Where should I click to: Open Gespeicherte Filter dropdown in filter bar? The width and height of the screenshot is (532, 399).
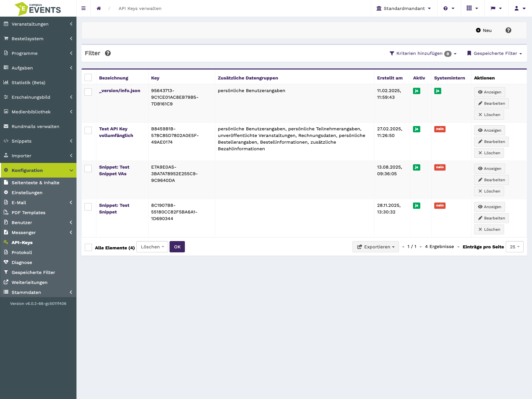click(x=494, y=53)
